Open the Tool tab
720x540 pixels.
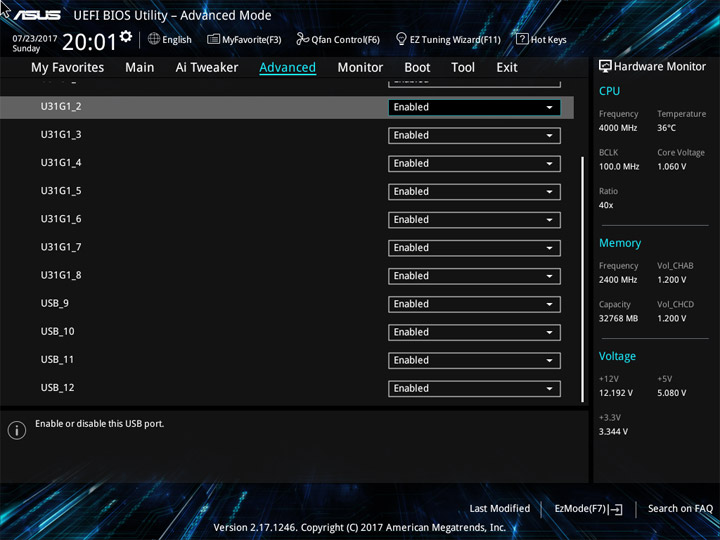(x=463, y=68)
